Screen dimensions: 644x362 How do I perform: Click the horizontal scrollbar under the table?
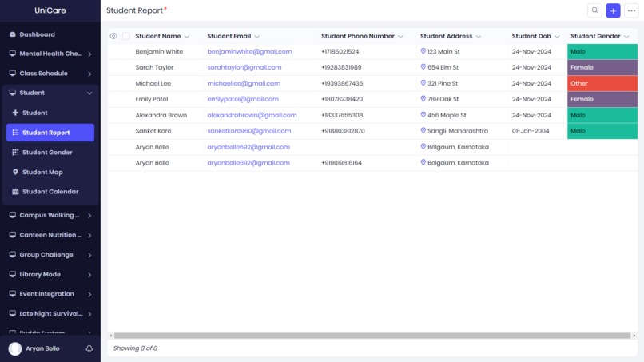tap(372, 336)
